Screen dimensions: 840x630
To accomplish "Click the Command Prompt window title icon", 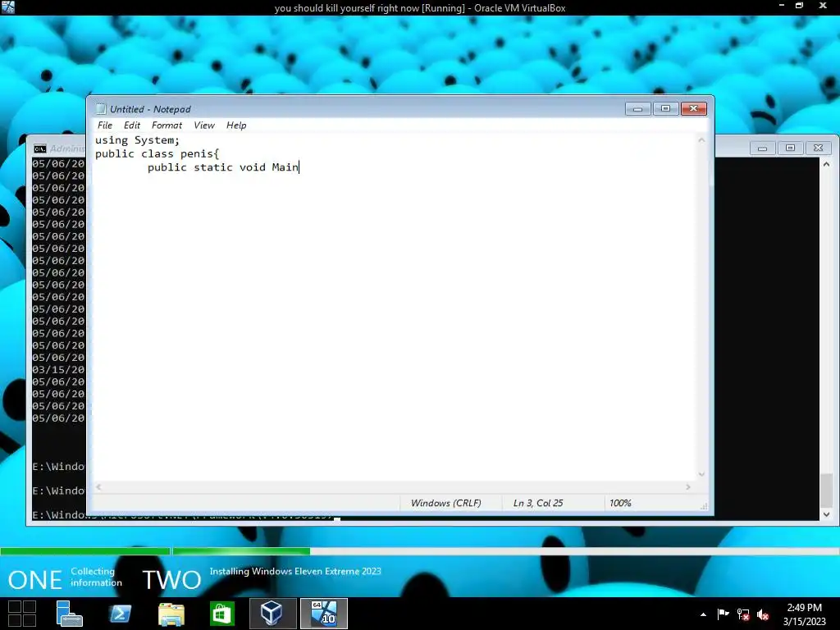I will pyautogui.click(x=40, y=148).
